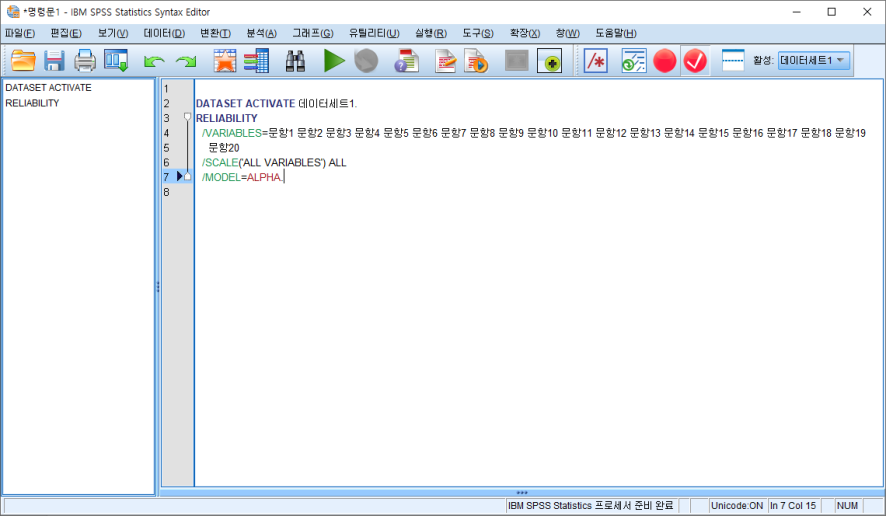The width and height of the screenshot is (886, 516).
Task: Click 문항1 variable in editor
Action: [x=281, y=133]
